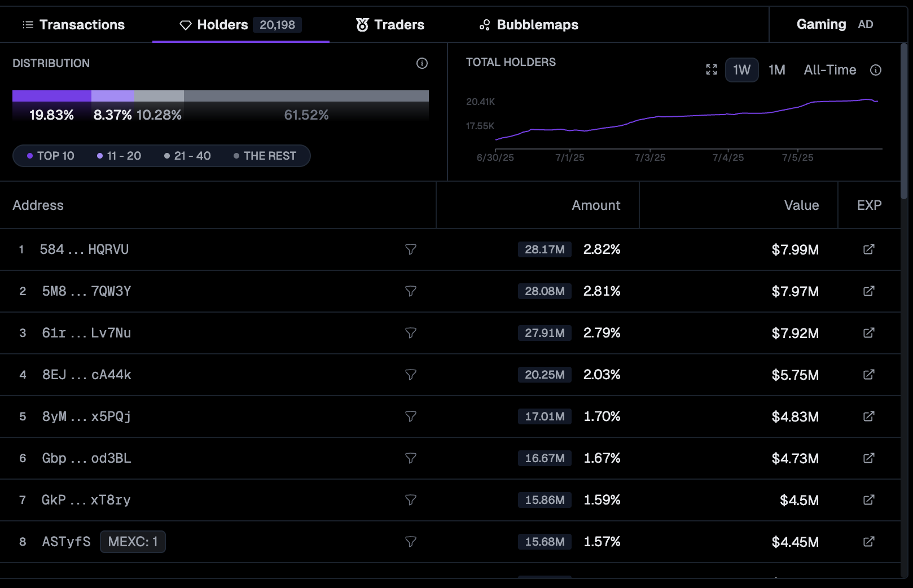Click the Total Holders info icon

click(875, 70)
